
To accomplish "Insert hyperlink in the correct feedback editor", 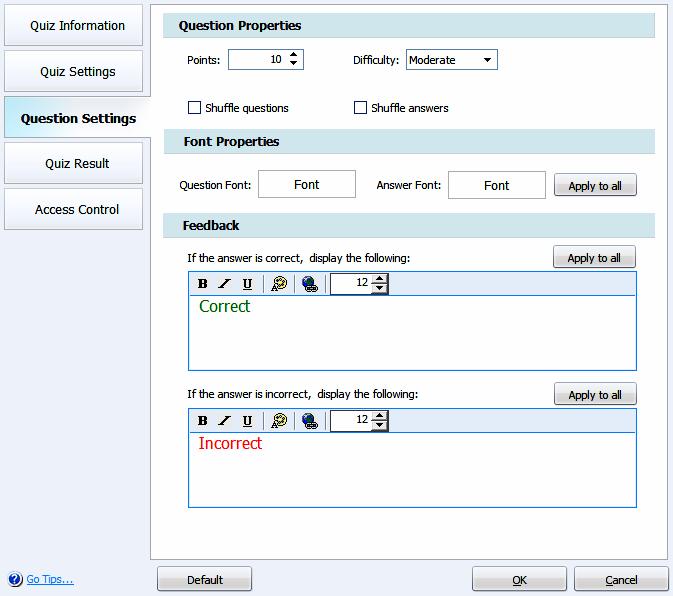I will point(309,284).
